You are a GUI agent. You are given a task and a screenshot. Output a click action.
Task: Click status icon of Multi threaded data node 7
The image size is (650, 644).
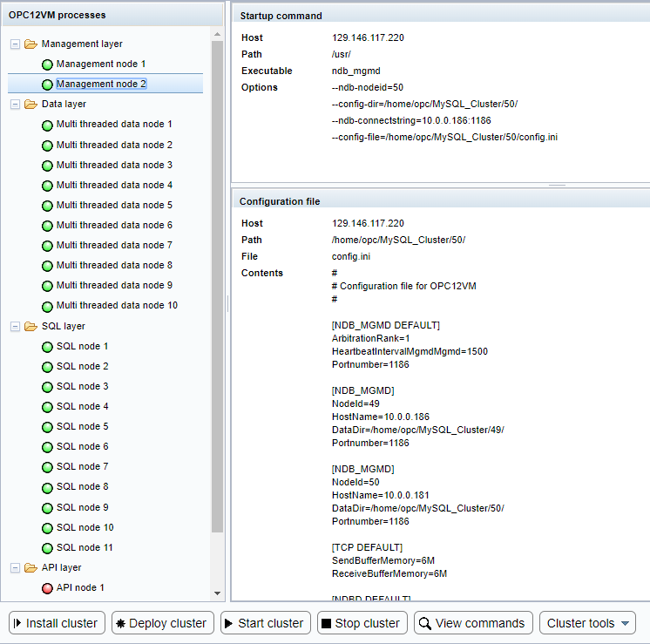[47, 246]
